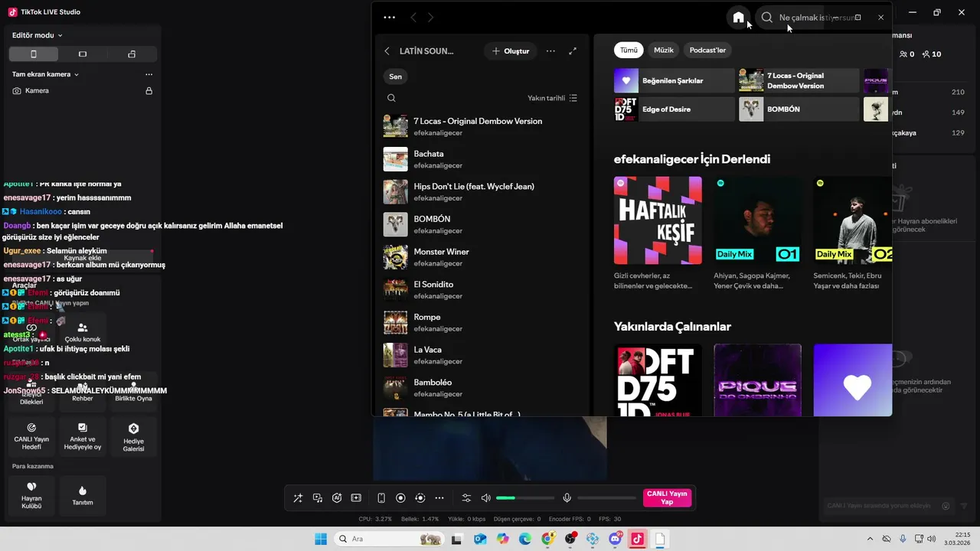
Task: Select the Sen filter chip
Action: pos(395,77)
